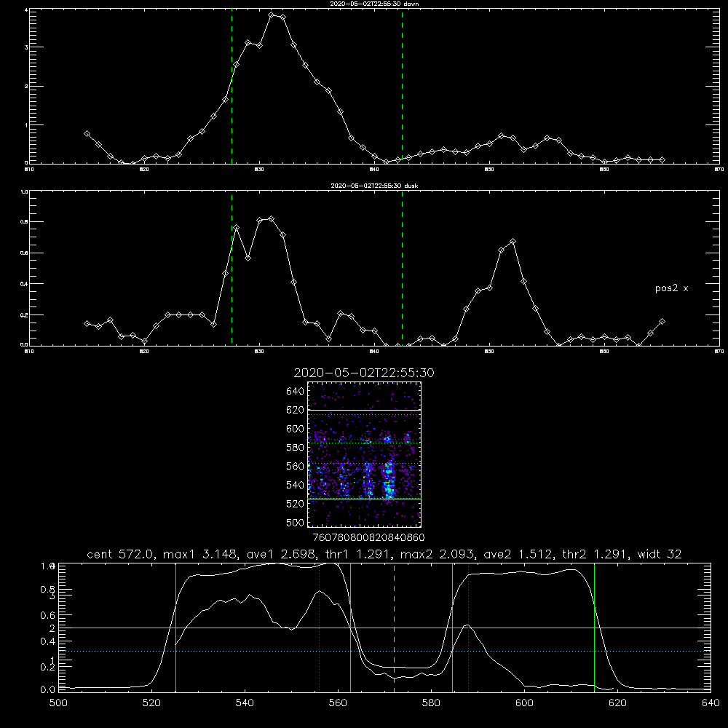Click the tallest peak marker in dusk plot
Screen dimensions: 728x728
pos(272,218)
